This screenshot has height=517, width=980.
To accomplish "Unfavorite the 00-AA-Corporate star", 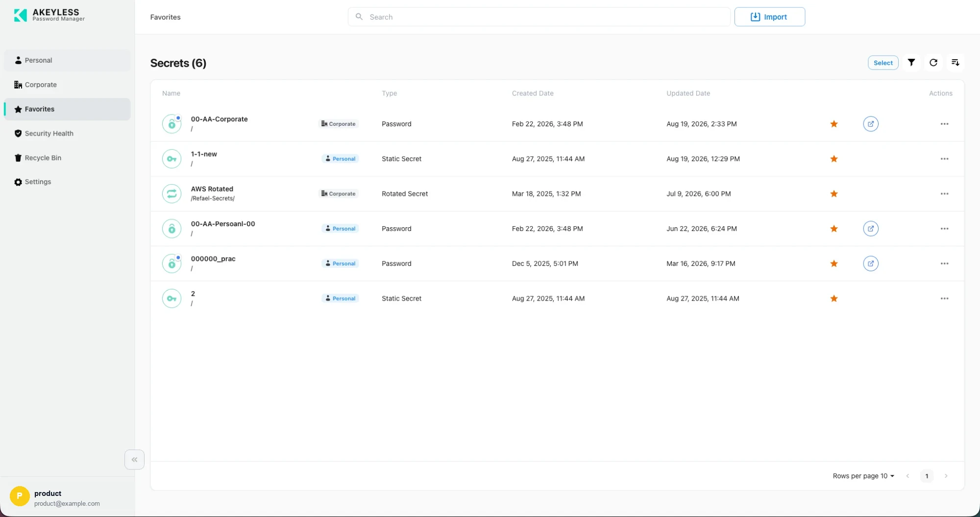I will coord(833,124).
